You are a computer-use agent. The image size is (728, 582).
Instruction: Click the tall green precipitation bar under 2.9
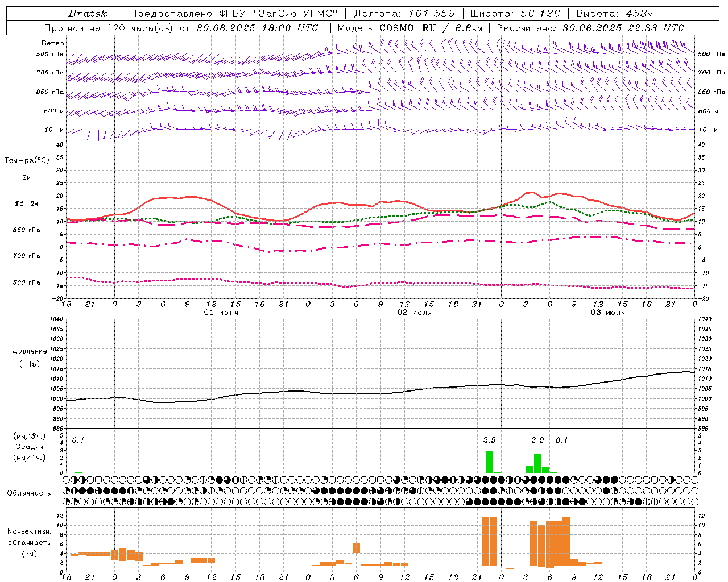[489, 462]
